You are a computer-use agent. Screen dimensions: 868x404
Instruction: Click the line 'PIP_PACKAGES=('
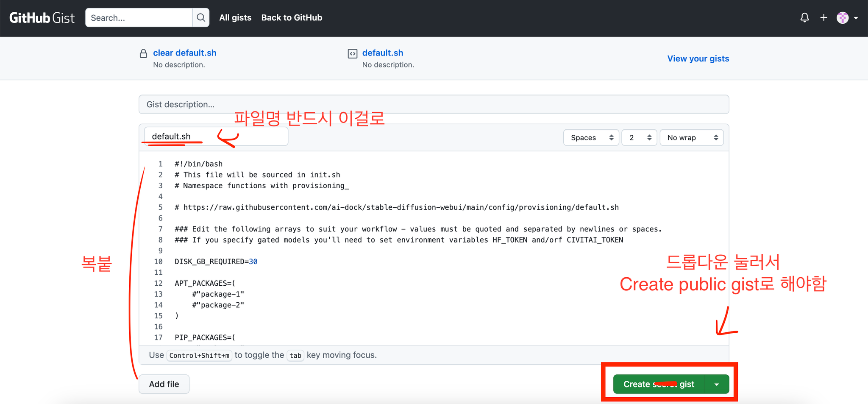[x=205, y=337]
